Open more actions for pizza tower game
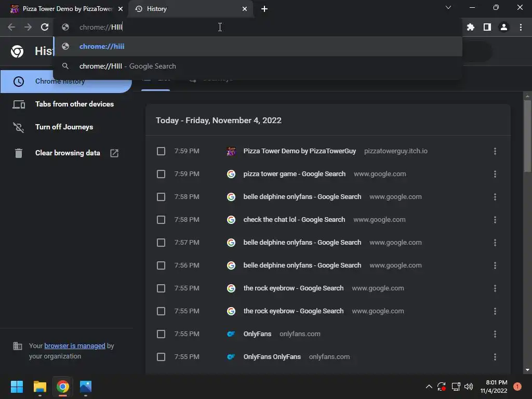Screen dimensions: 532x399 (x=495, y=174)
